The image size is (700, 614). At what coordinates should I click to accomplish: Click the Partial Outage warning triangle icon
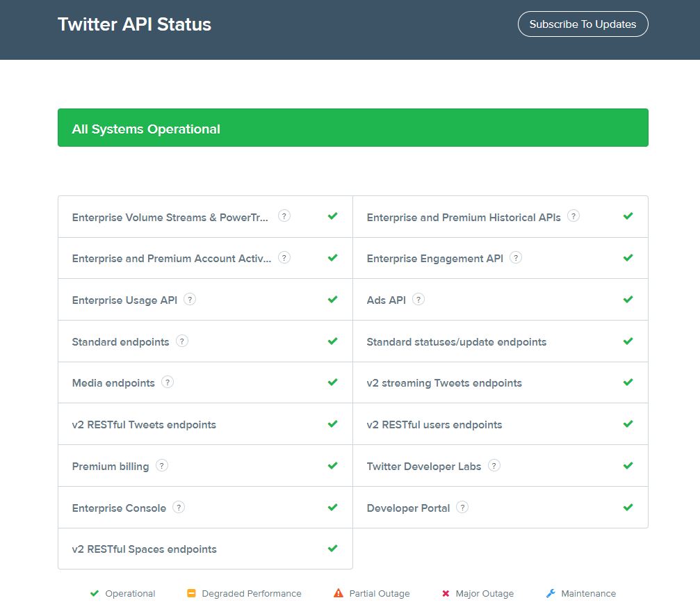point(339,594)
